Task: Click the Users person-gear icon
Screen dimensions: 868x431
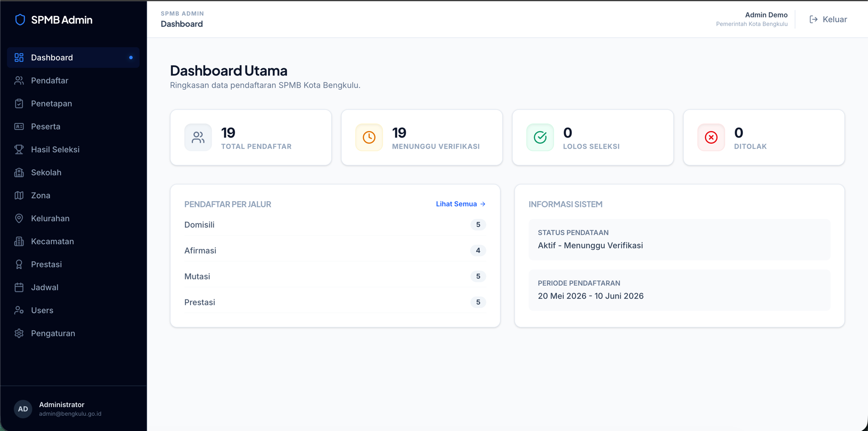Action: (x=19, y=310)
